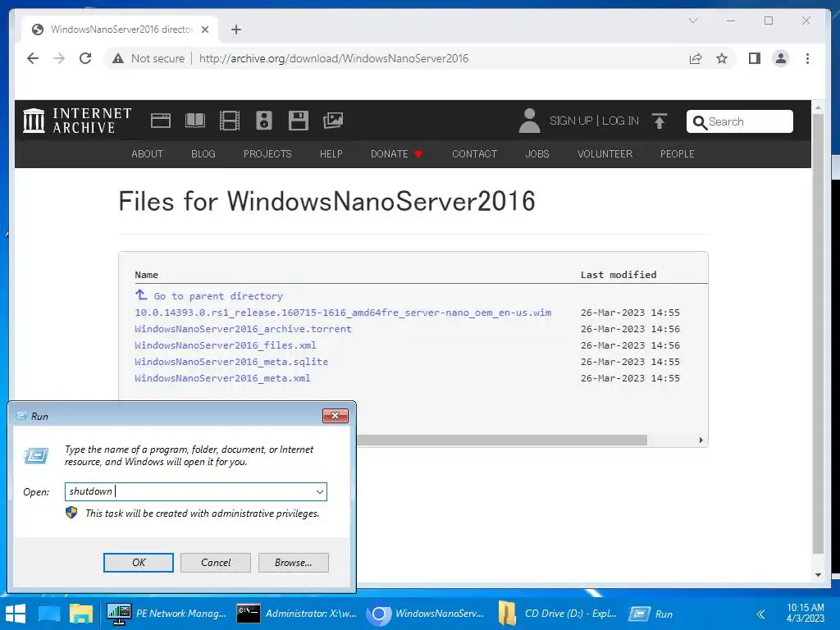Image resolution: width=840 pixels, height=630 pixels.
Task: Click the share page icon in address bar
Action: tap(696, 58)
